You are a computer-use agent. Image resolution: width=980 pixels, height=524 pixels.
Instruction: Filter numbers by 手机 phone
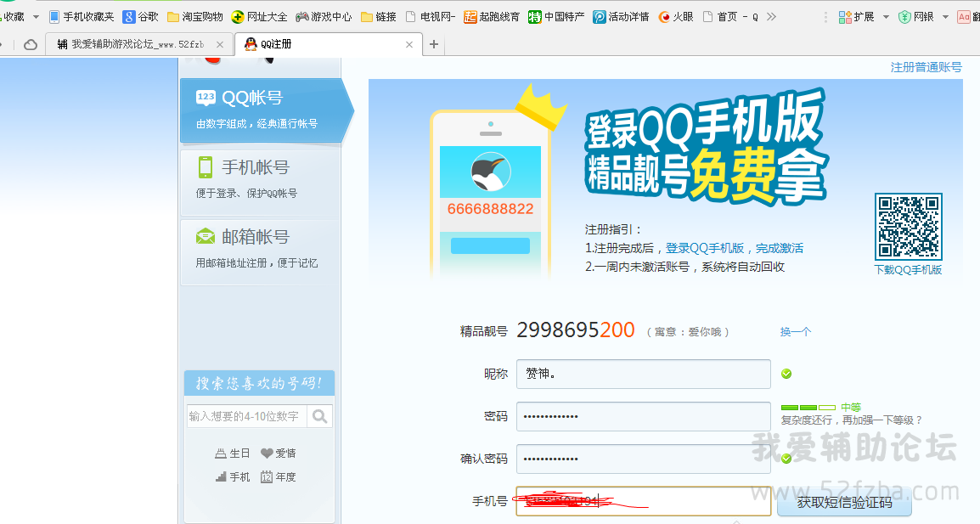[x=233, y=477]
